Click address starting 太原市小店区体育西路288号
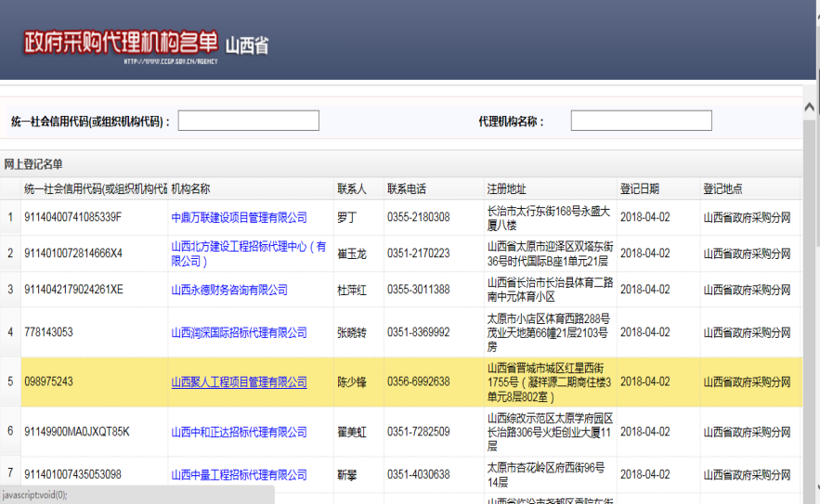 (x=549, y=332)
